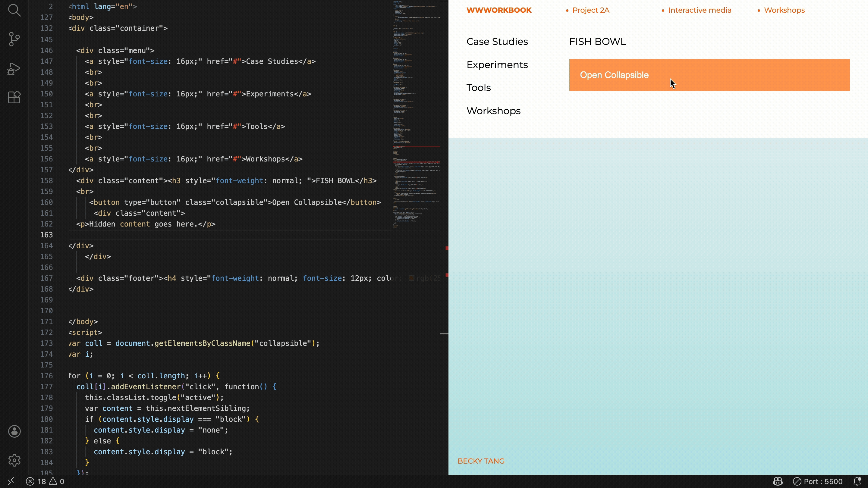The width and height of the screenshot is (868, 488).
Task: Click the Tools sidebar link
Action: [x=479, y=88]
